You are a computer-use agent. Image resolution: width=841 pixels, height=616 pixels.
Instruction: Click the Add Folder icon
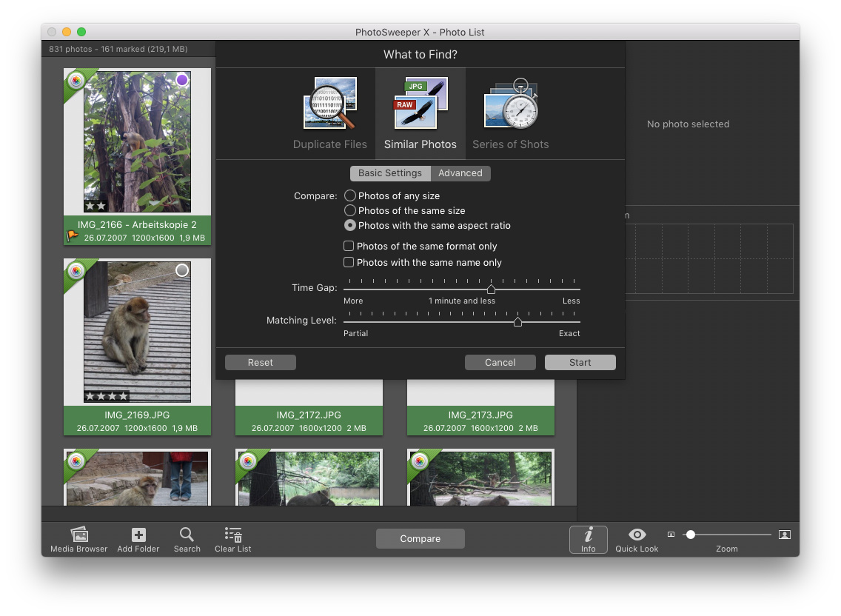click(138, 535)
